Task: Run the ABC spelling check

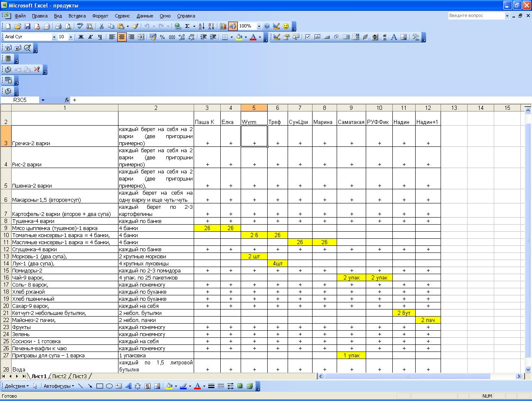Action: (80, 26)
